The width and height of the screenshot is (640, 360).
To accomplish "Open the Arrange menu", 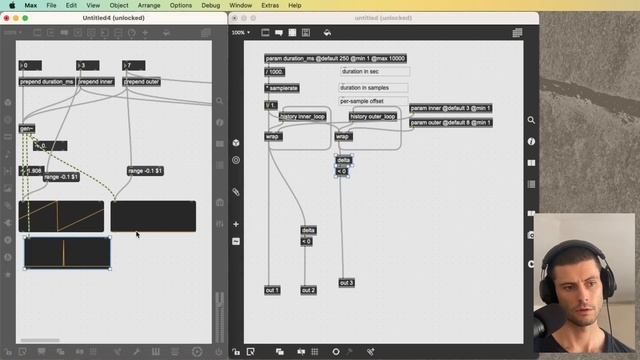I will click(149, 5).
